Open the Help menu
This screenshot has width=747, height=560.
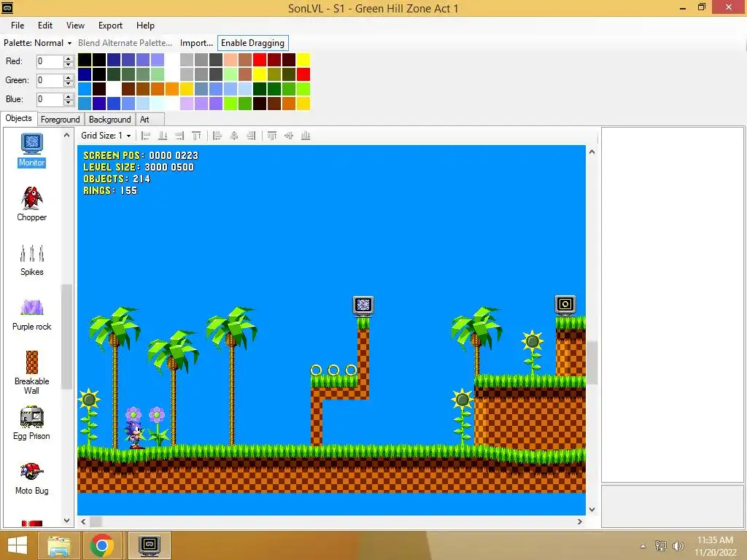[145, 26]
